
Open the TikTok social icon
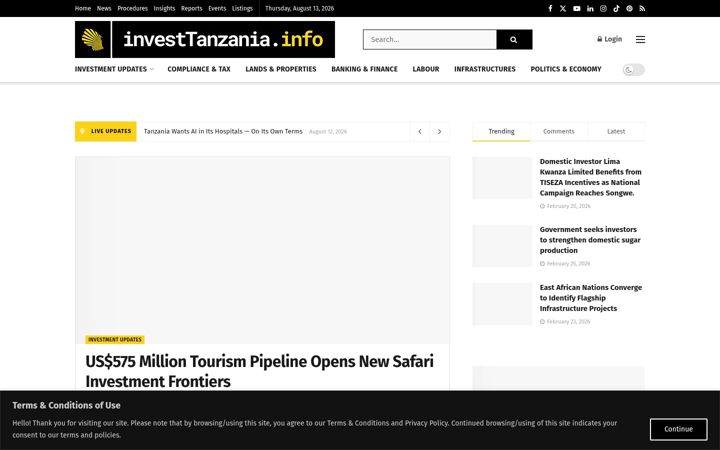[x=616, y=8]
